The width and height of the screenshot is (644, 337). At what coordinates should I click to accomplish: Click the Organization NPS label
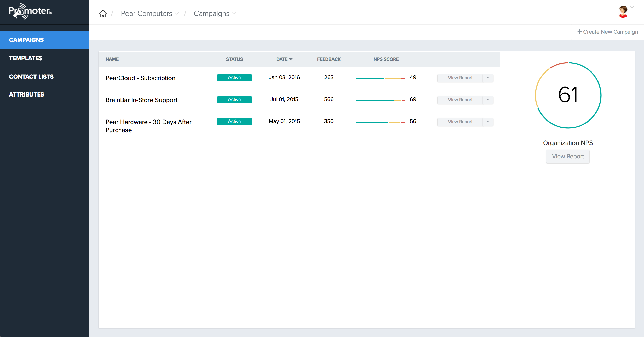(x=568, y=143)
